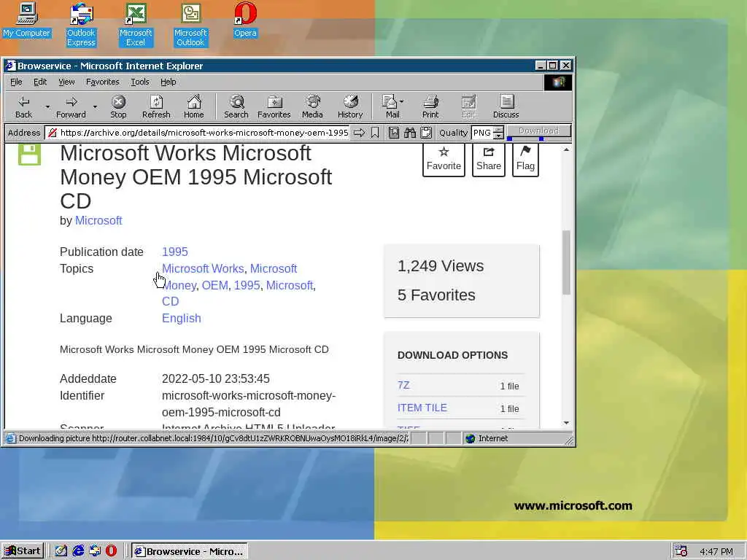Go back using the Back toolbar button
The image size is (747, 560).
pyautogui.click(x=23, y=106)
